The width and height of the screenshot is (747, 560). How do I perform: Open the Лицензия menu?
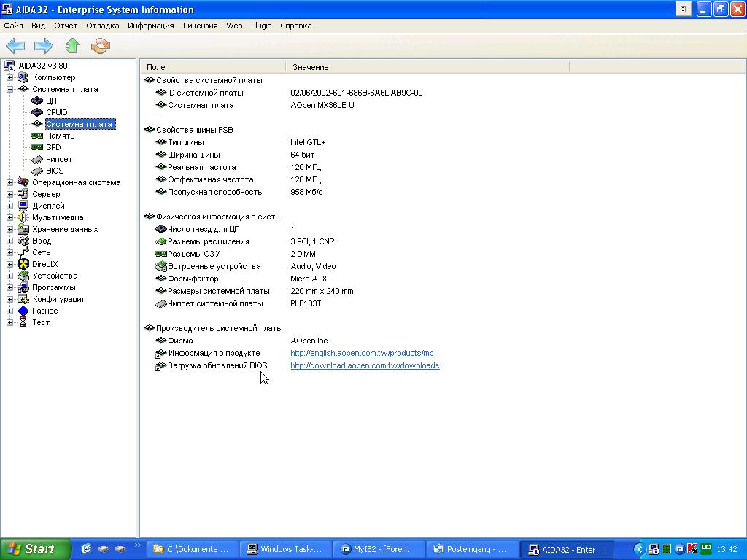tap(200, 26)
